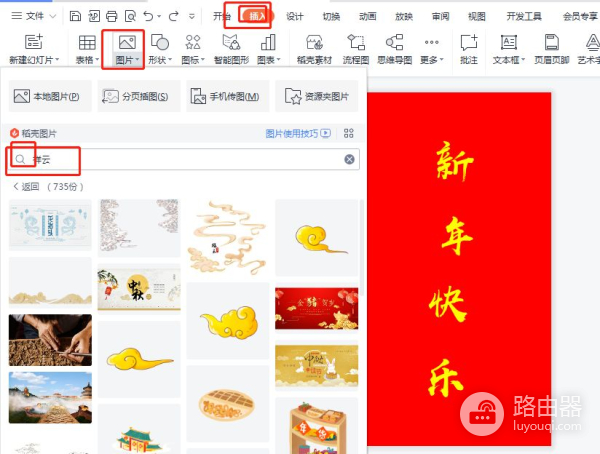This screenshot has height=454, width=600.
Task: Choose 本地图片(P) option
Action: click(x=50, y=96)
